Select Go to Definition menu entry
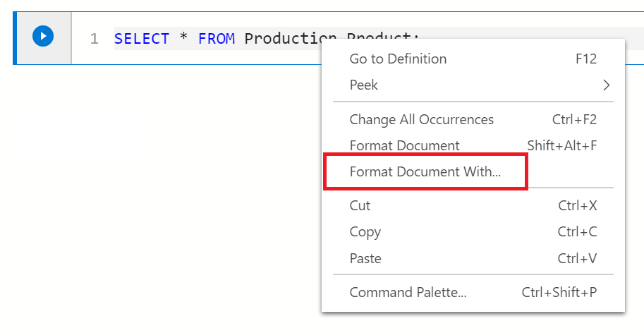This screenshot has width=644, height=333. (398, 59)
